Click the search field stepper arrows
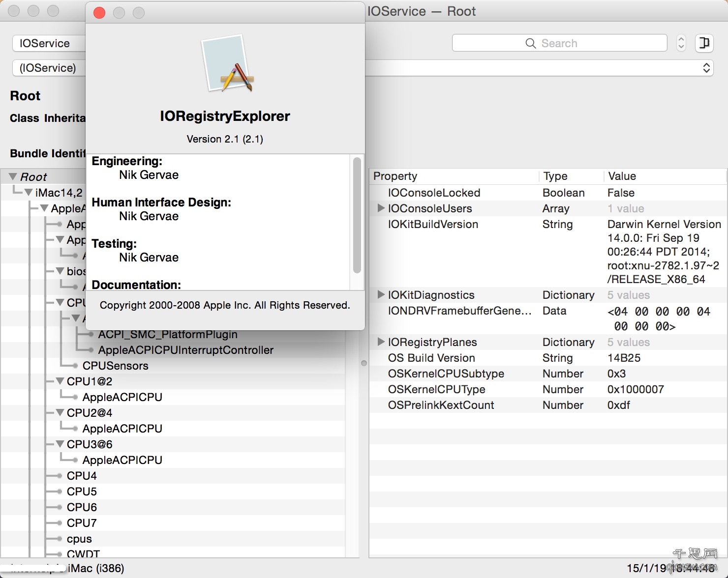 (x=681, y=43)
